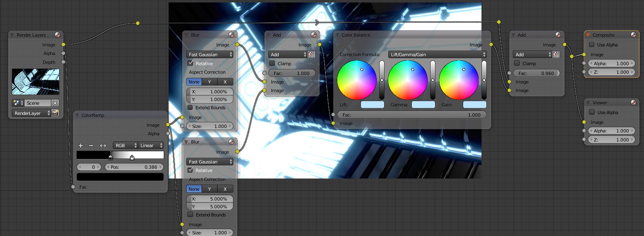Click the ColorRamp Fac input socket
The width and height of the screenshot is (644, 236).
pyautogui.click(x=73, y=187)
